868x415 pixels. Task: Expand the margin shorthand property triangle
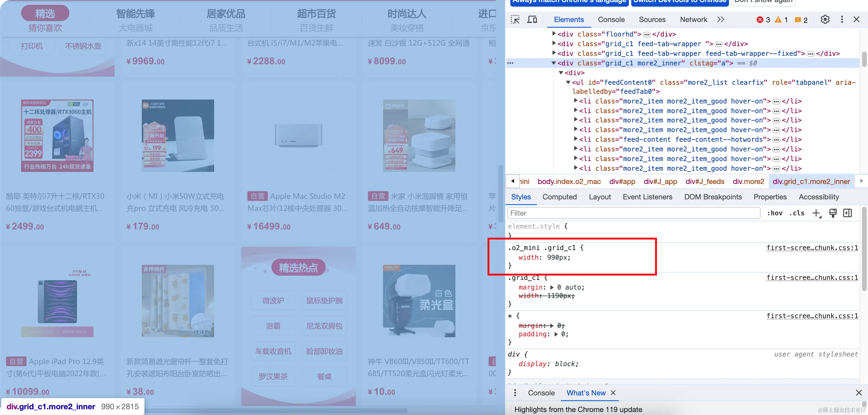pos(552,287)
